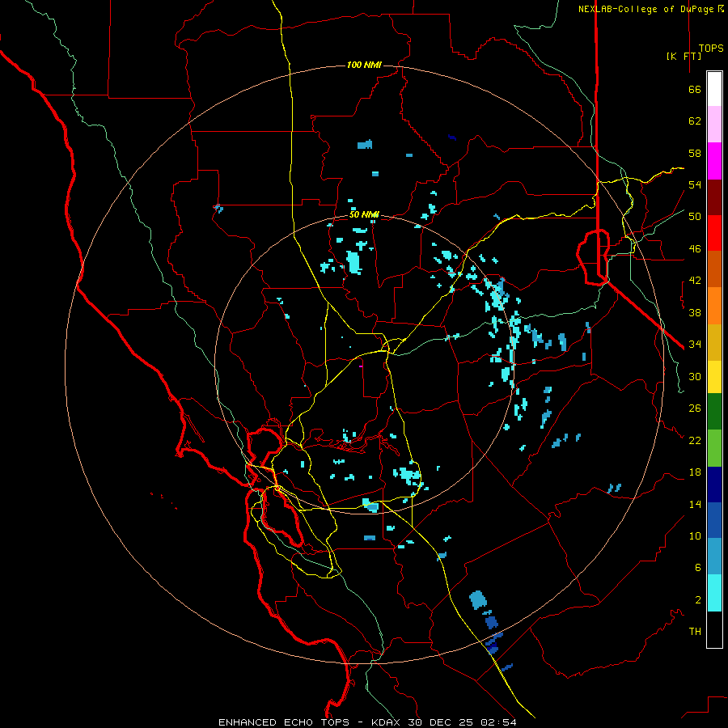Click the 10 value on the legend scale
This screenshot has width=728, height=728.
click(x=695, y=536)
